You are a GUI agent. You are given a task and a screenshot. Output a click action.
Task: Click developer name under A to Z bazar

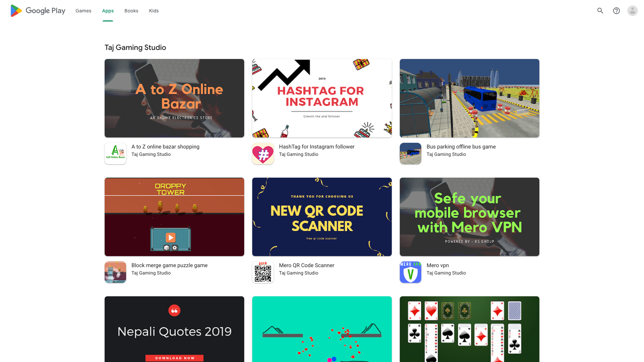point(151,155)
